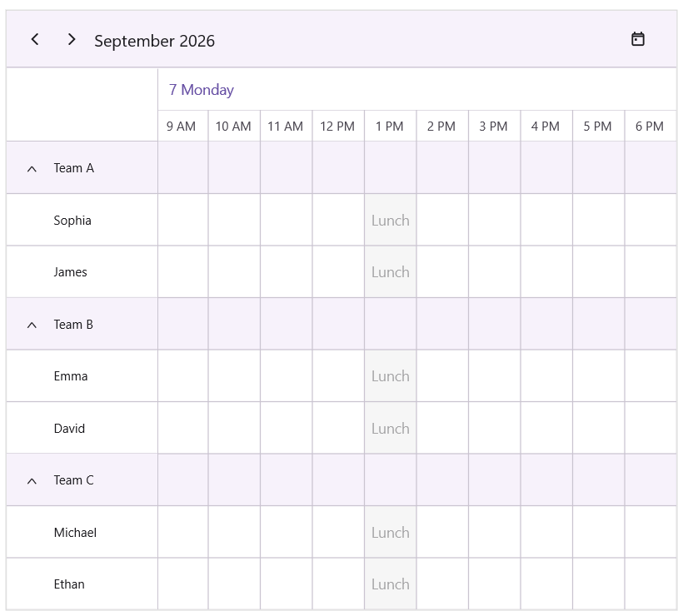Click Michael's Lunch slot
Image resolution: width=683 pixels, height=616 pixels.
pyautogui.click(x=391, y=532)
